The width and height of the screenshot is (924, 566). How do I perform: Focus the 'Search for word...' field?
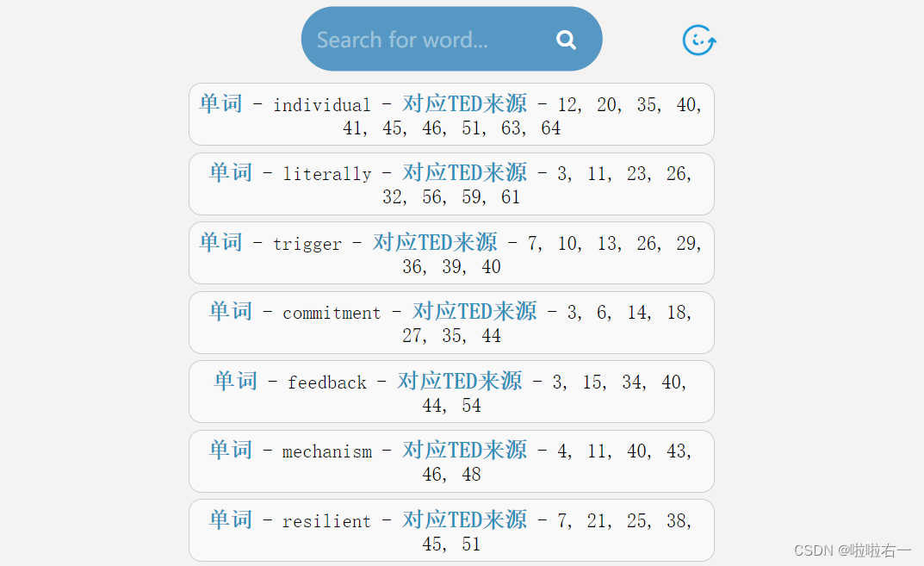coord(451,39)
